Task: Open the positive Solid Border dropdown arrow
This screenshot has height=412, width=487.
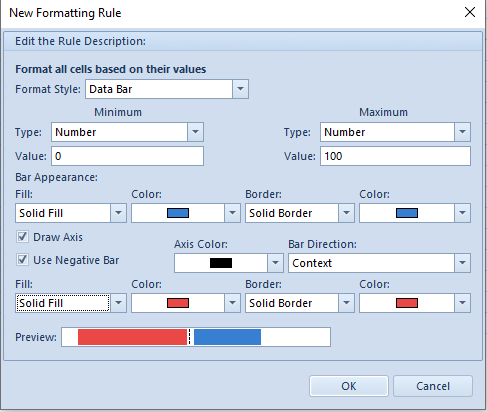Action: pyautogui.click(x=346, y=213)
